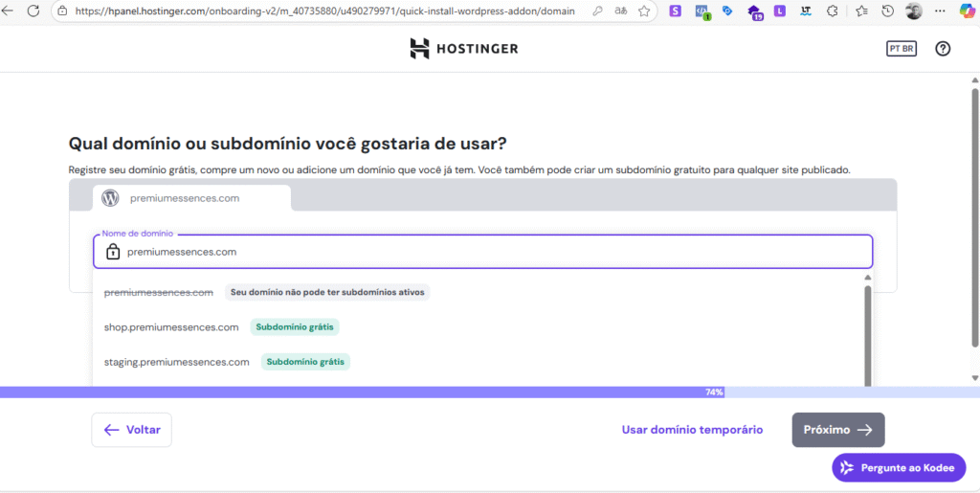The image size is (980, 493).
Task: Click the Hostinger logo
Action: click(x=464, y=49)
